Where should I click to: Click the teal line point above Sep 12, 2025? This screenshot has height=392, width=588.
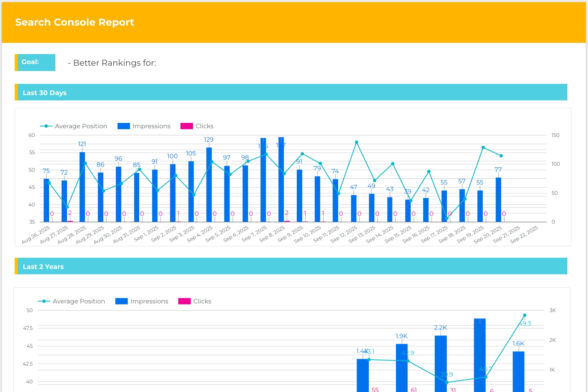click(x=356, y=142)
